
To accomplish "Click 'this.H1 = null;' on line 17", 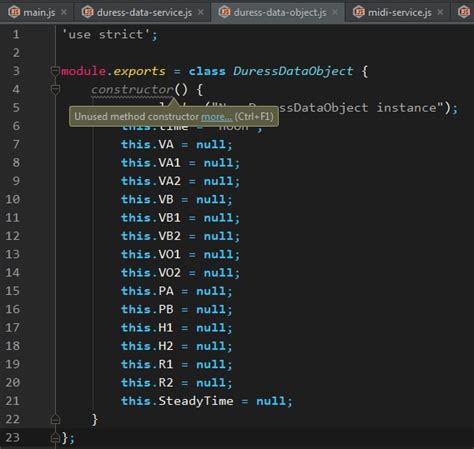I will click(176, 328).
